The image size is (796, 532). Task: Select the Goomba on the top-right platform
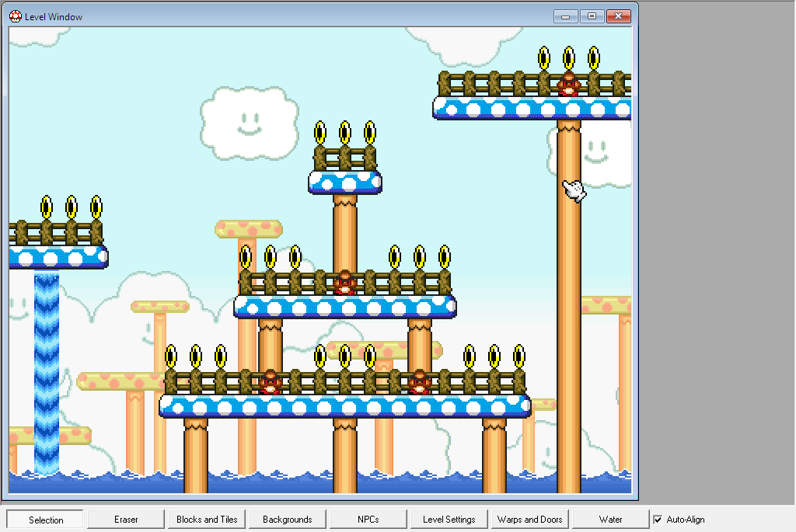568,84
